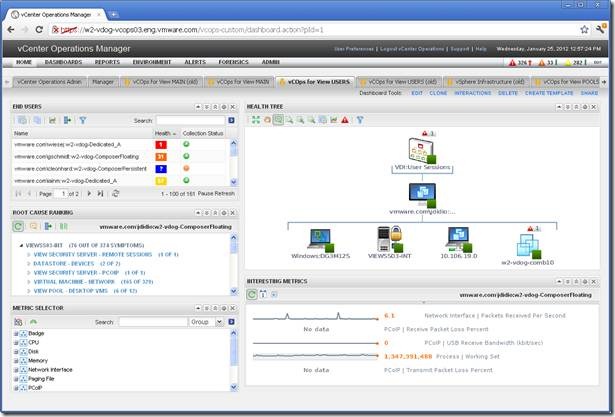The height and width of the screenshot is (417, 615).
Task: Open the REPORTS menu
Action: [x=107, y=62]
